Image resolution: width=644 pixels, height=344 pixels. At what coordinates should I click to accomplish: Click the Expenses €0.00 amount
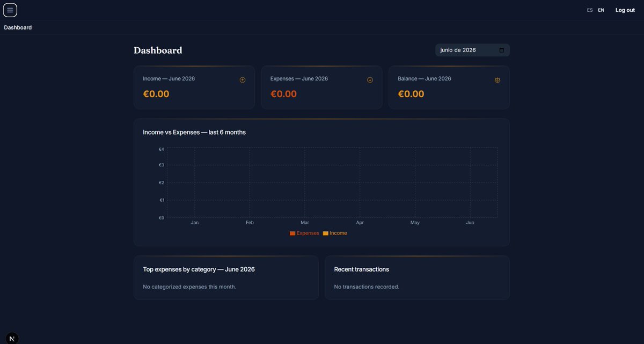pos(283,94)
